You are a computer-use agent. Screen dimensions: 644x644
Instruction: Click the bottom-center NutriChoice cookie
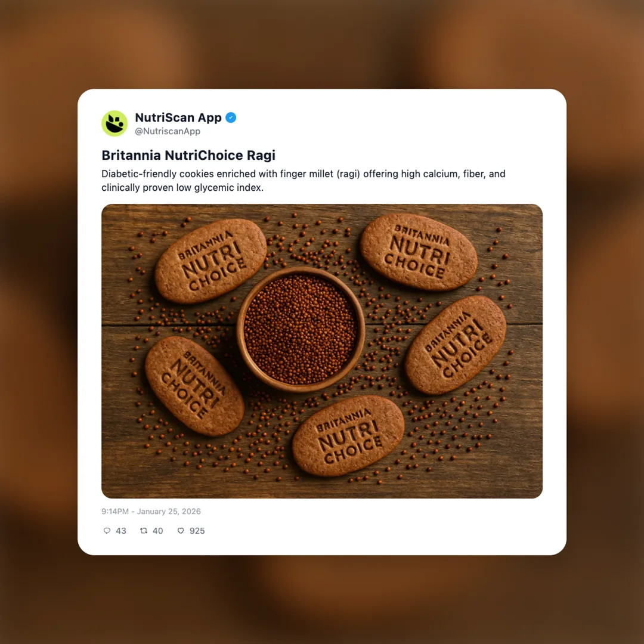(x=348, y=436)
